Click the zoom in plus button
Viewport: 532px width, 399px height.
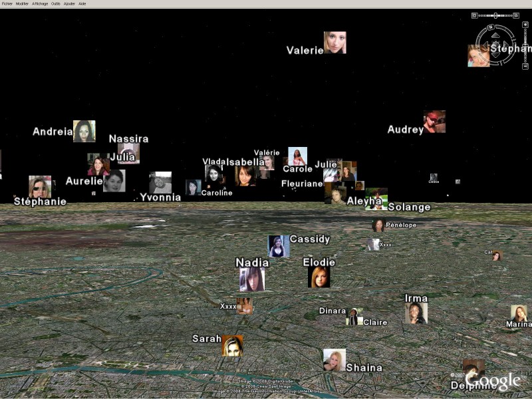[525, 25]
